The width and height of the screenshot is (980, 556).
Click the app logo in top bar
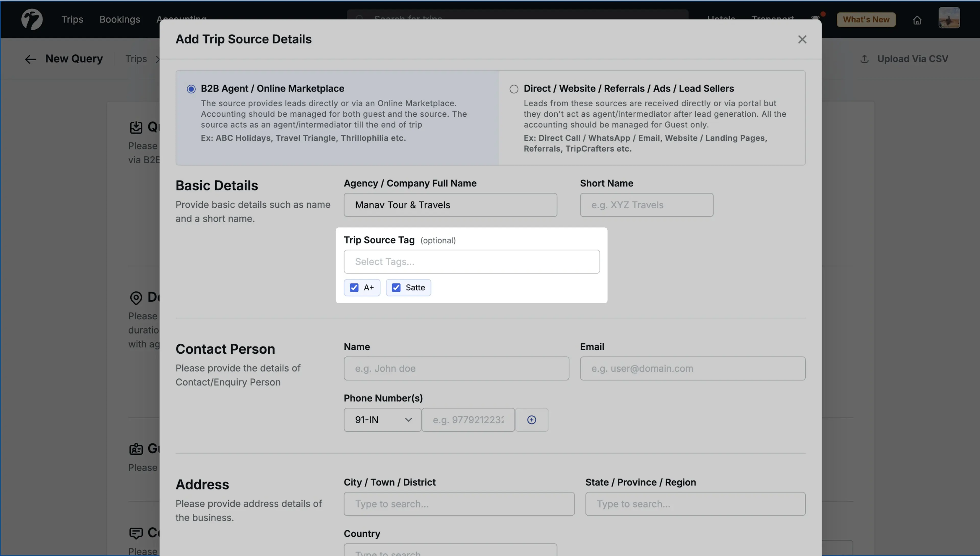pyautogui.click(x=32, y=19)
